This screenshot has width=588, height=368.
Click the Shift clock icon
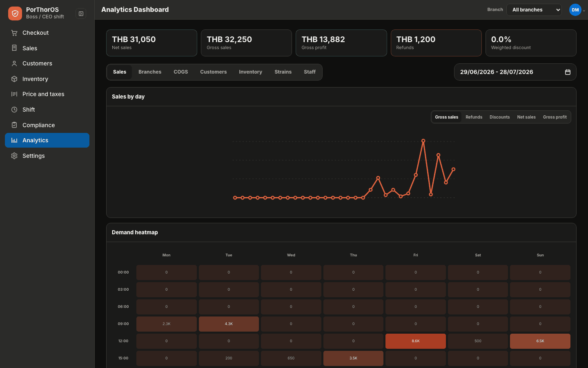(14, 110)
